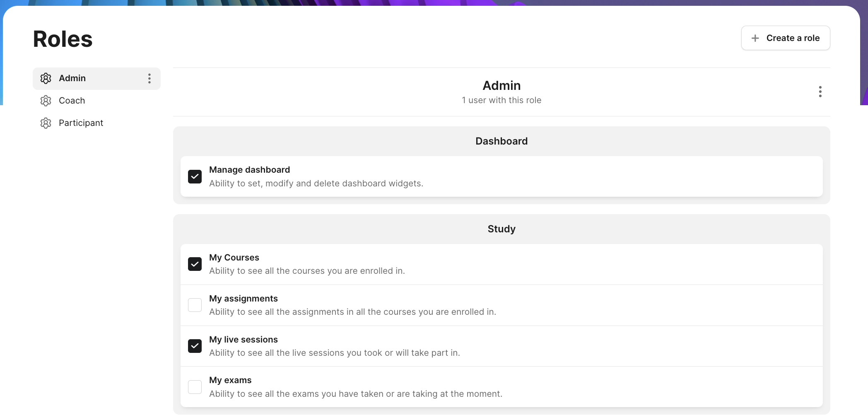Click the Study section heading
Screen dimensions: 868x415
[x=501, y=229]
